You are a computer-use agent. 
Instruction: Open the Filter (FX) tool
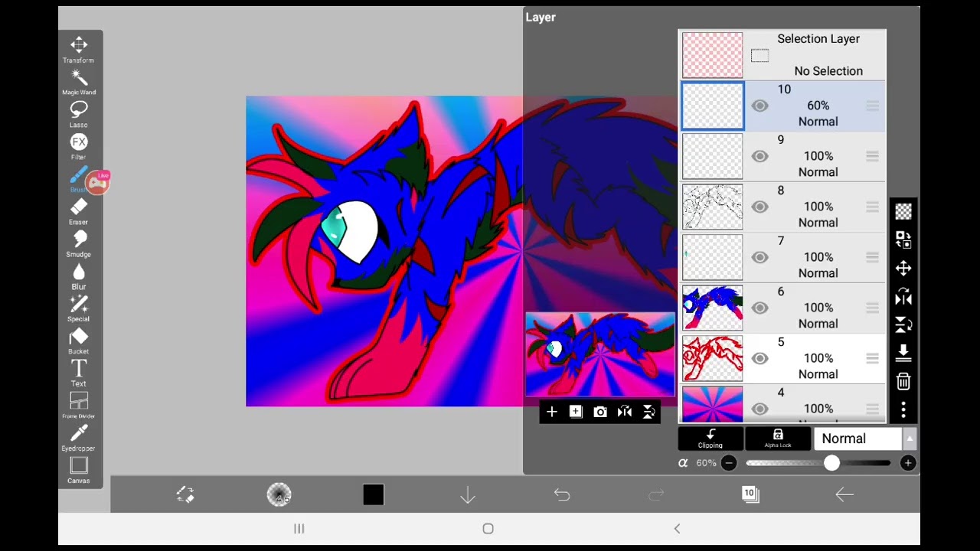coord(79,146)
